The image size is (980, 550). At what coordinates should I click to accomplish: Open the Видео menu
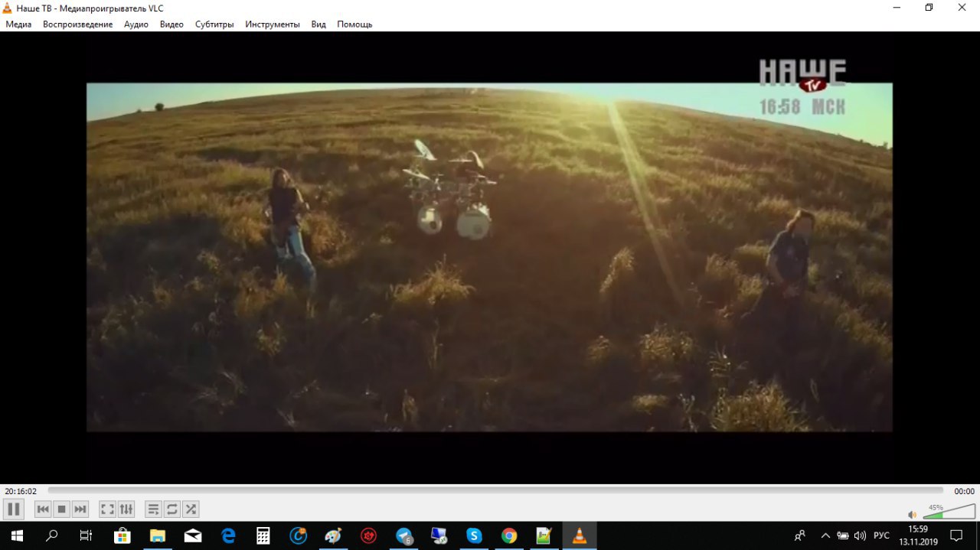coord(171,24)
